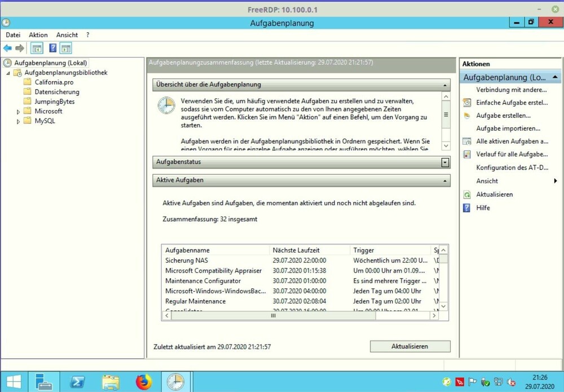The height and width of the screenshot is (392, 564).
Task: Click the Aktualisieren button below task list
Action: pos(409,346)
